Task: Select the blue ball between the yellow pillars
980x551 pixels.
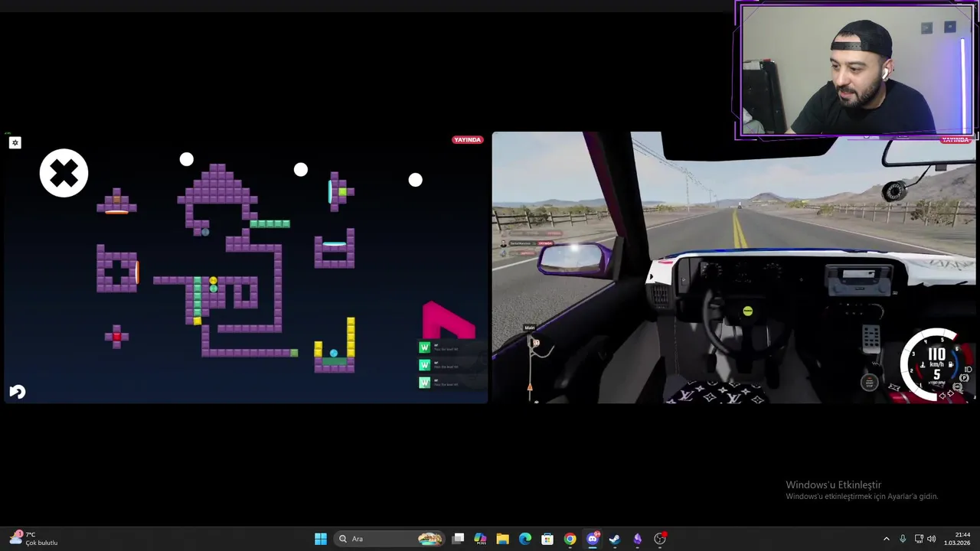Action: [x=333, y=353]
